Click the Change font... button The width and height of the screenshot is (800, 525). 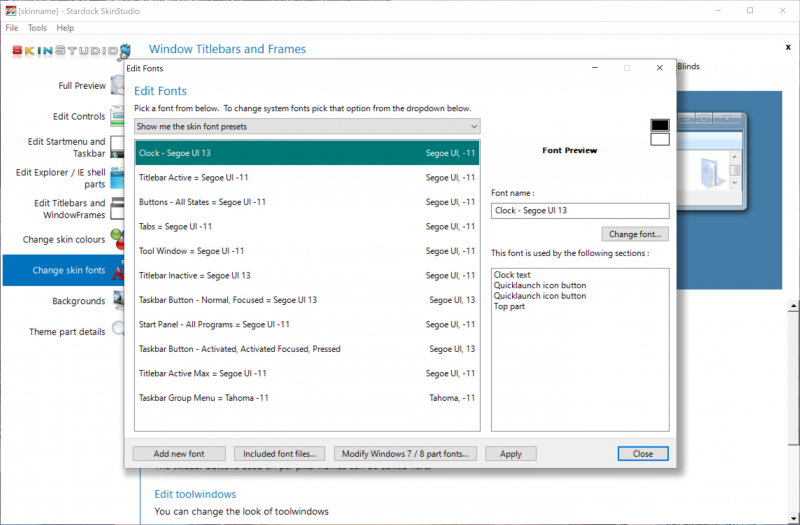coord(635,234)
